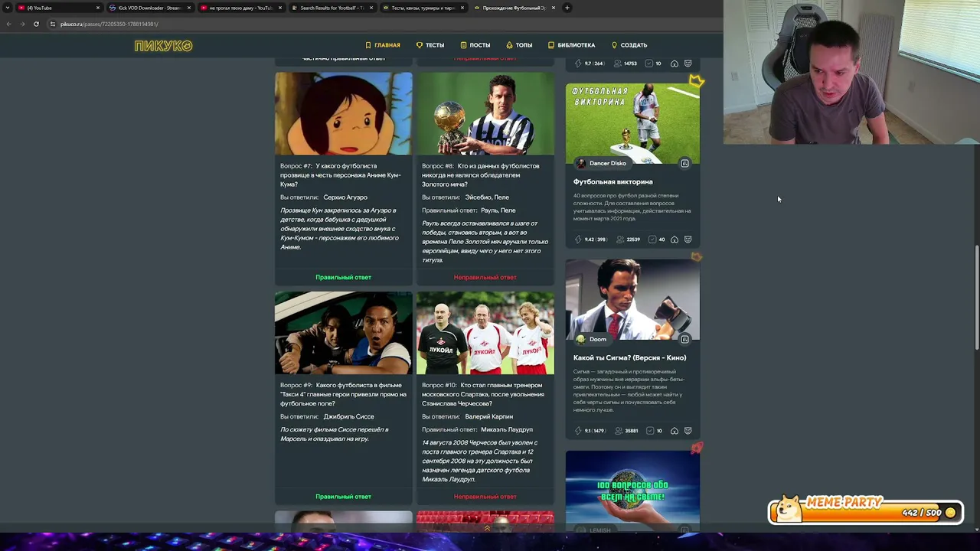The width and height of the screenshot is (980, 551).
Task: Show statistics for the Футбольная викторина quiz
Action: 684,163
